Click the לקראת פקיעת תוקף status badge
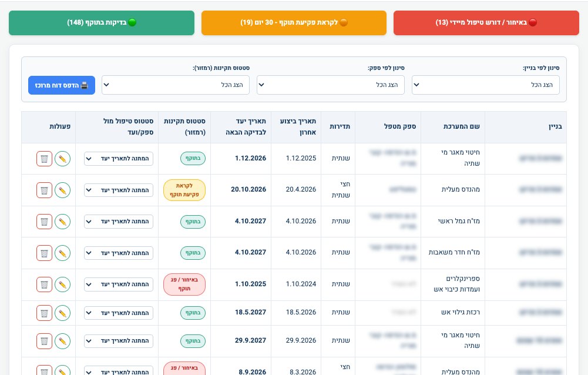This screenshot has width=588, height=375. click(184, 190)
